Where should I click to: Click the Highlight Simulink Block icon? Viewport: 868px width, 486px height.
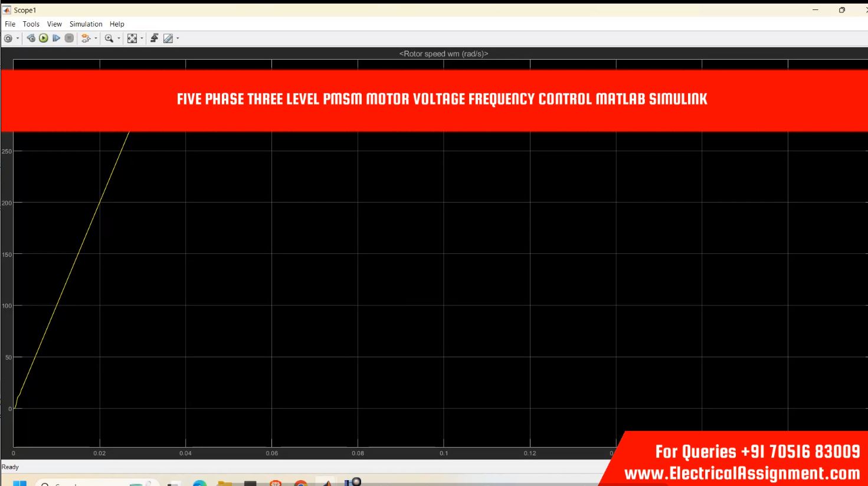86,38
